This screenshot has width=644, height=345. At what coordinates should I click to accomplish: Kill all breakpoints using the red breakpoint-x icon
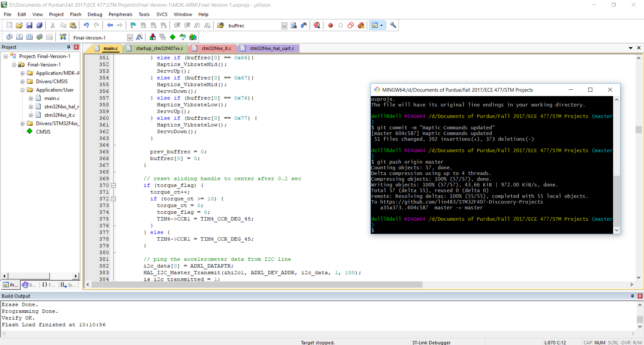[361, 25]
